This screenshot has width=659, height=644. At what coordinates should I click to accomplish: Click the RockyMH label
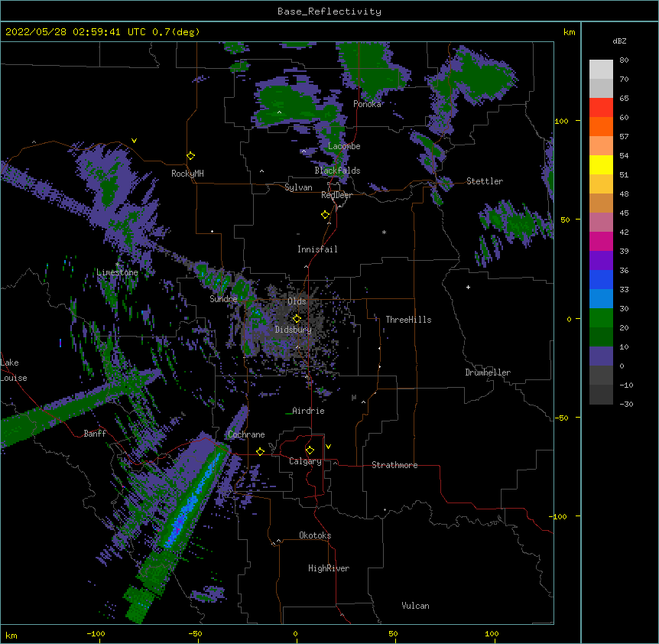click(187, 174)
